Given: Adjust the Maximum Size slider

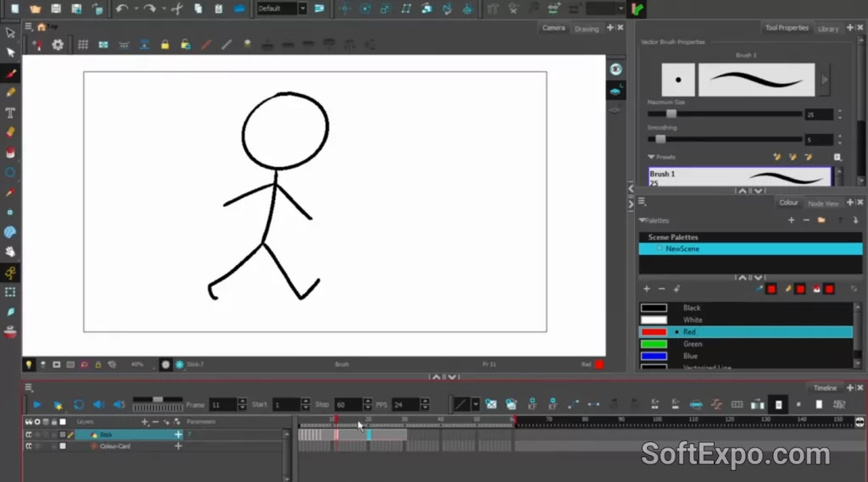Looking at the screenshot, I should coord(726,114).
